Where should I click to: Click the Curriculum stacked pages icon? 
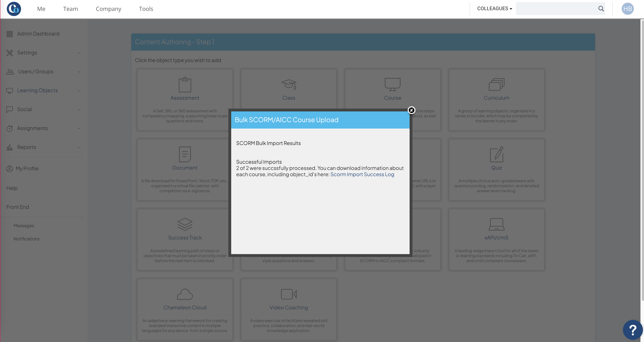point(496,85)
